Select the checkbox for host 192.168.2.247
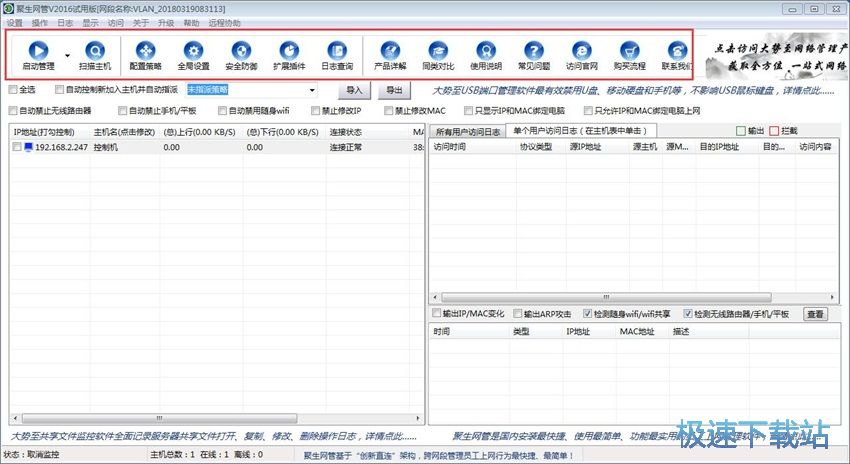This screenshot has width=850, height=464. 17,147
